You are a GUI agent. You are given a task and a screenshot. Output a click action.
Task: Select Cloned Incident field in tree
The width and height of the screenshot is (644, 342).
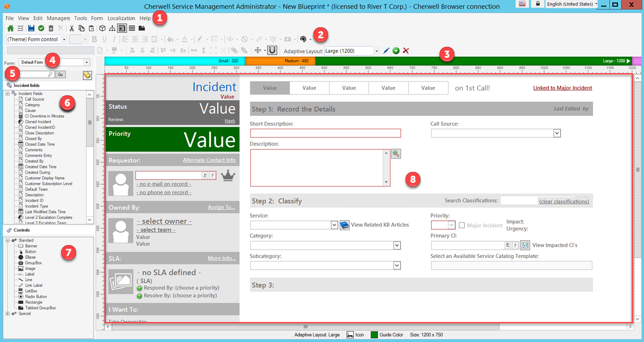click(x=38, y=122)
